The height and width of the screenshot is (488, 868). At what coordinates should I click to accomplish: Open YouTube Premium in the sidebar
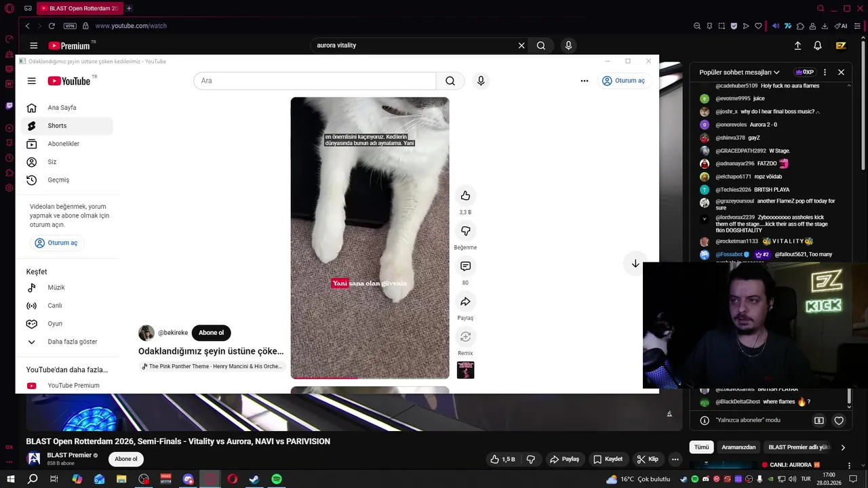pyautogui.click(x=66, y=385)
